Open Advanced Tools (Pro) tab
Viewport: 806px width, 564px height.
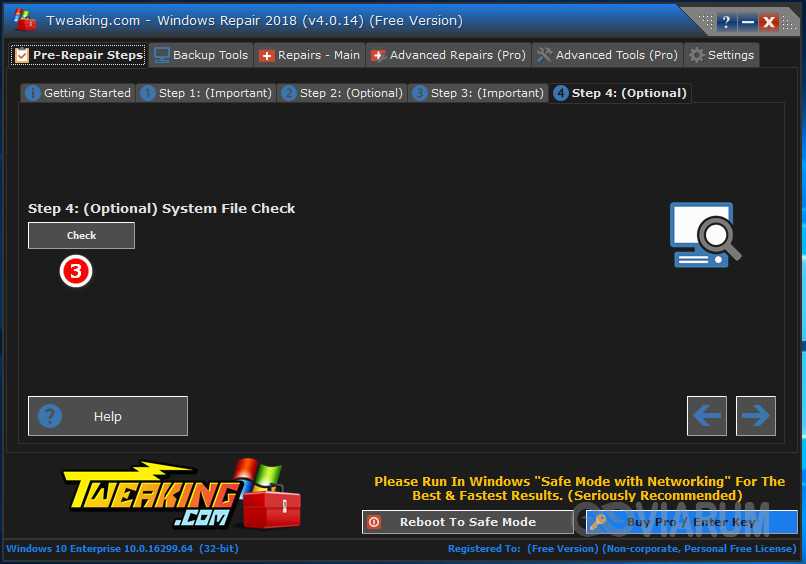pos(608,55)
